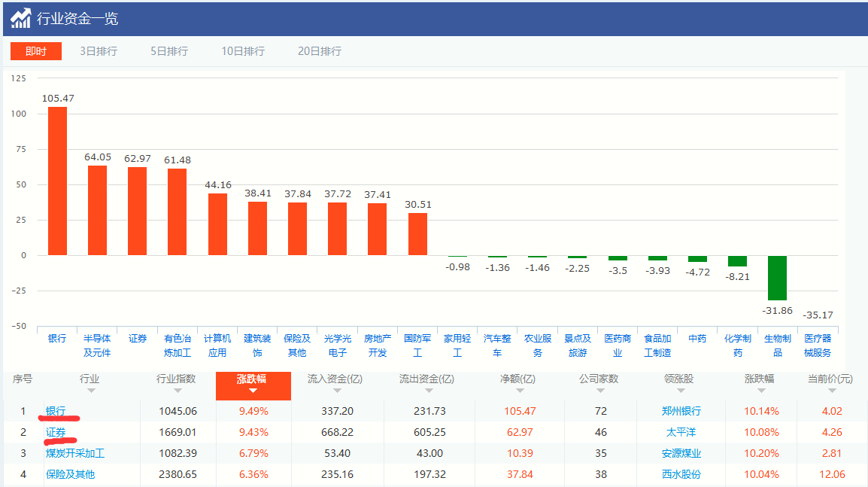
Task: Sort table by 流入资金(亿) column arrow
Action: (x=337, y=391)
